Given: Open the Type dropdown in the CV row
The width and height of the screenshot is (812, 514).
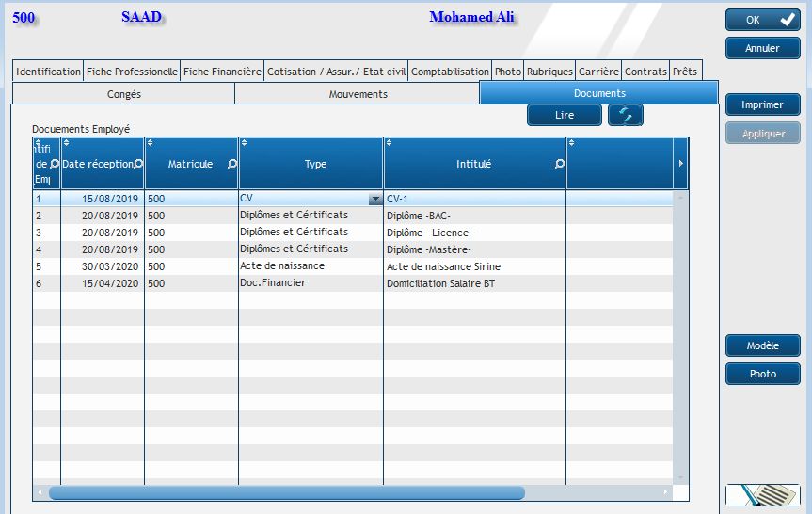Looking at the screenshot, I should 375,200.
